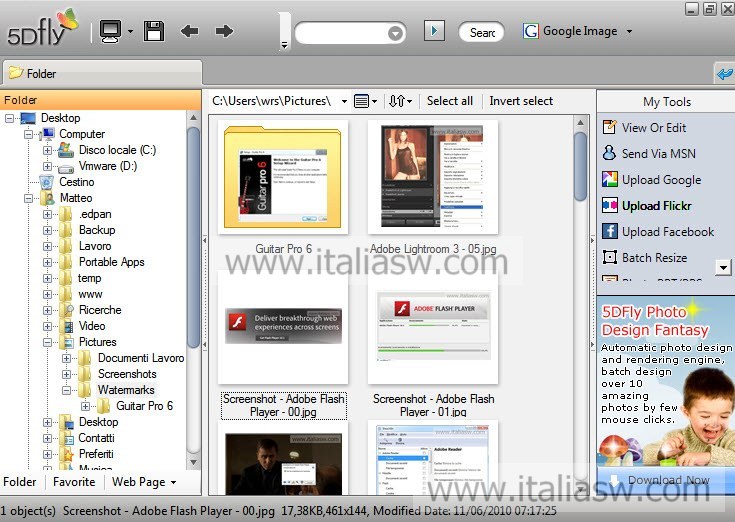Select the Lavoro folder in tree
Viewport: 735px width, 522px height.
[95, 246]
